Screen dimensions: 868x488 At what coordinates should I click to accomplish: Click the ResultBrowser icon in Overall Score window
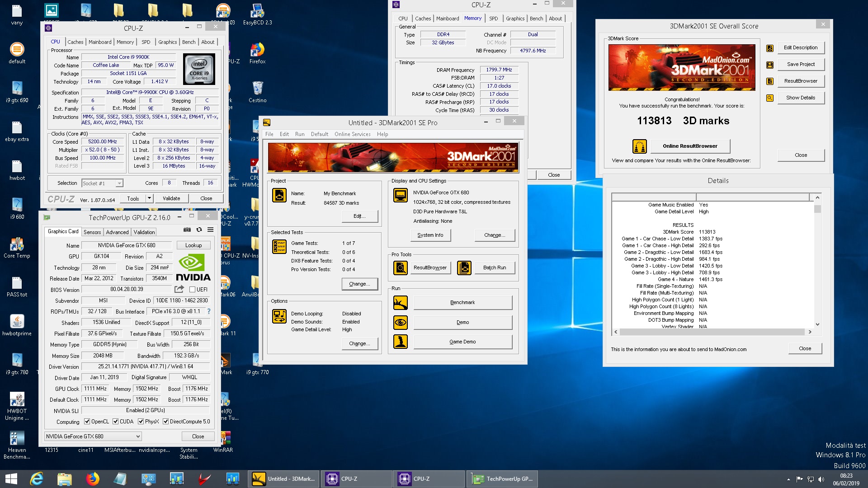769,81
